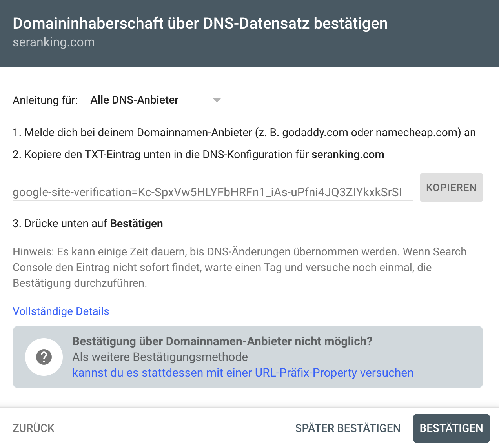
Task: Click bold seranking.com in step 2
Action: [x=348, y=155]
